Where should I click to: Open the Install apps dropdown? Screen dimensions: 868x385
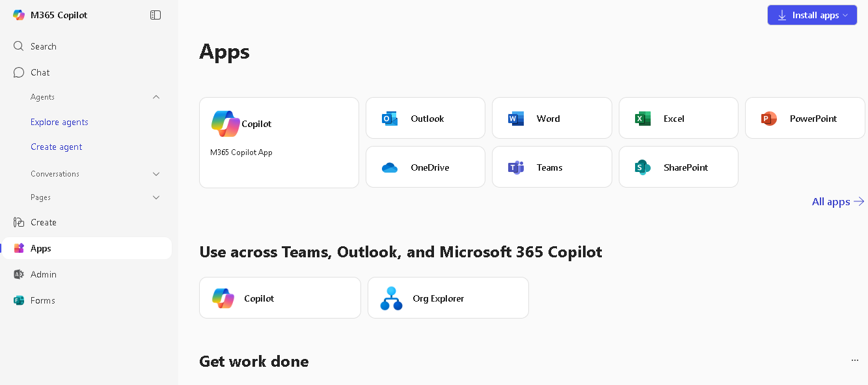[x=812, y=15]
